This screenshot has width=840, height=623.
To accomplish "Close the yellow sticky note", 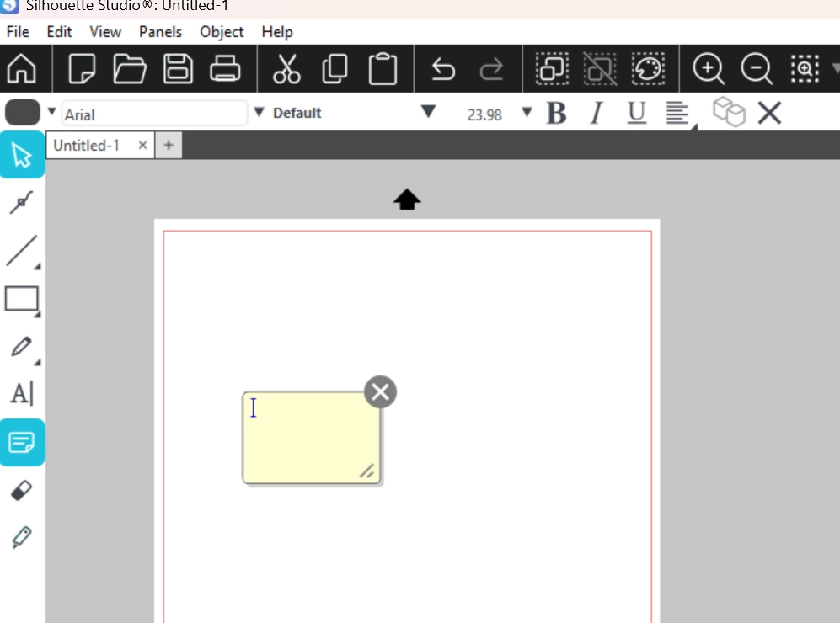I will [x=380, y=391].
